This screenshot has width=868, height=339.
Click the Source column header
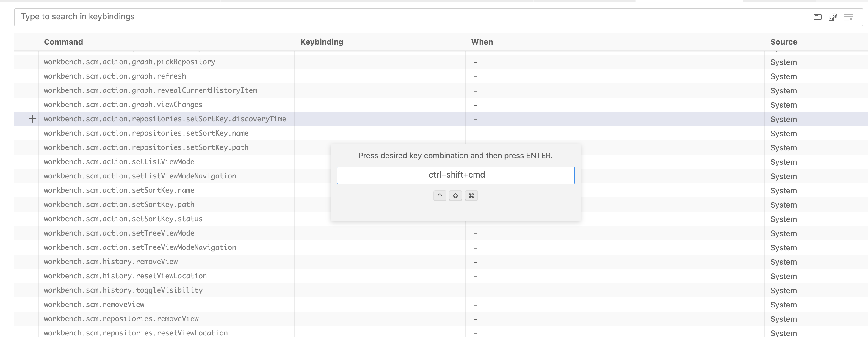(x=784, y=42)
